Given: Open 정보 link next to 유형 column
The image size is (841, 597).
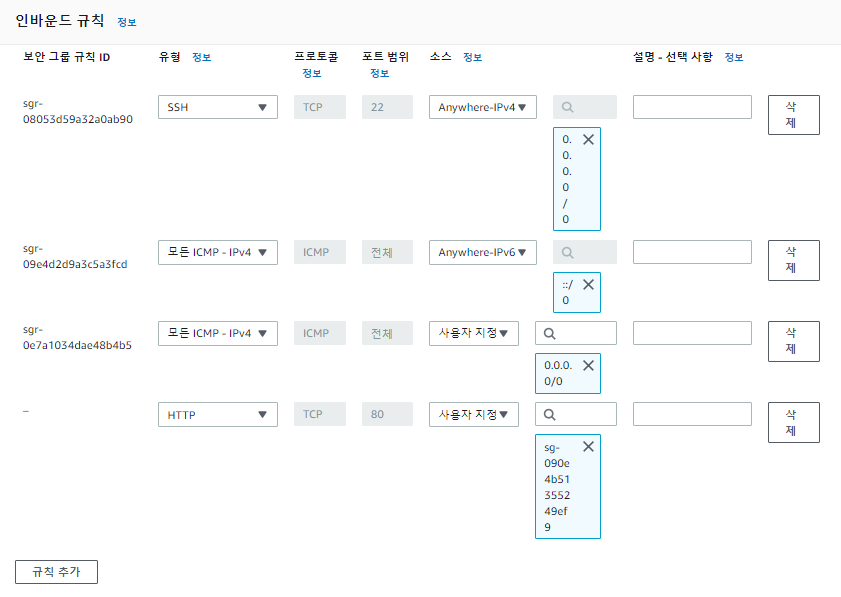Looking at the screenshot, I should pos(202,57).
